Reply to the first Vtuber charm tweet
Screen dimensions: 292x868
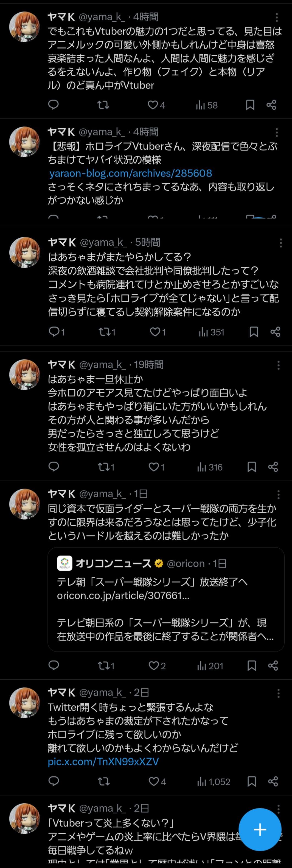(x=53, y=105)
